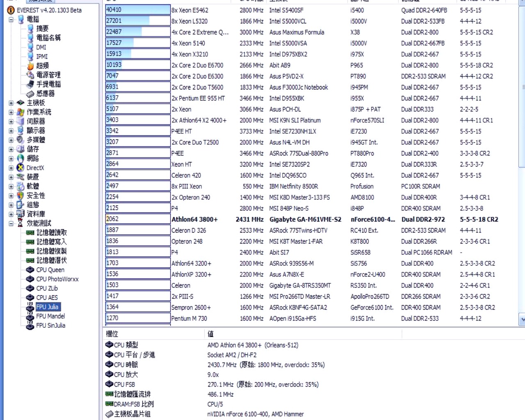Click the results list vertical scrollbar thumb
The height and width of the screenshot is (420, 525).
[x=522, y=86]
